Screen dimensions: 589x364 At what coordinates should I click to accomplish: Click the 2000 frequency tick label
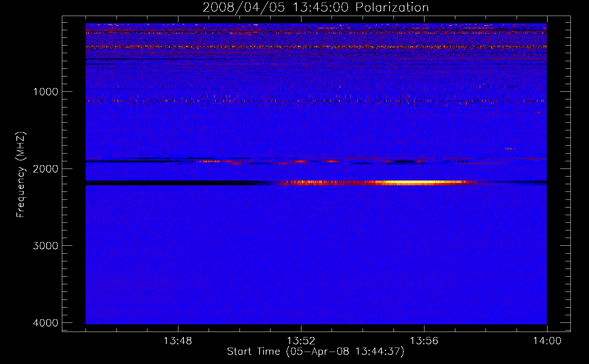tap(46, 169)
